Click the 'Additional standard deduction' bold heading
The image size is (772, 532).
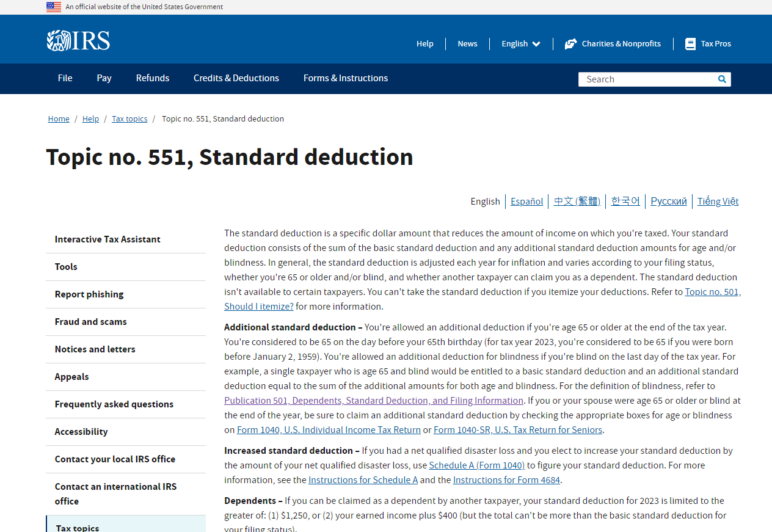pos(293,327)
